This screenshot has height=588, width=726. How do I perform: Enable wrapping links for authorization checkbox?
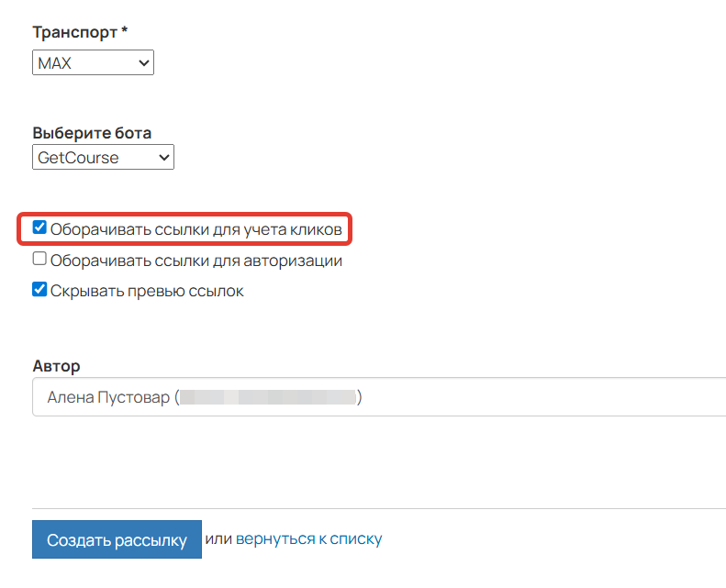[39, 260]
